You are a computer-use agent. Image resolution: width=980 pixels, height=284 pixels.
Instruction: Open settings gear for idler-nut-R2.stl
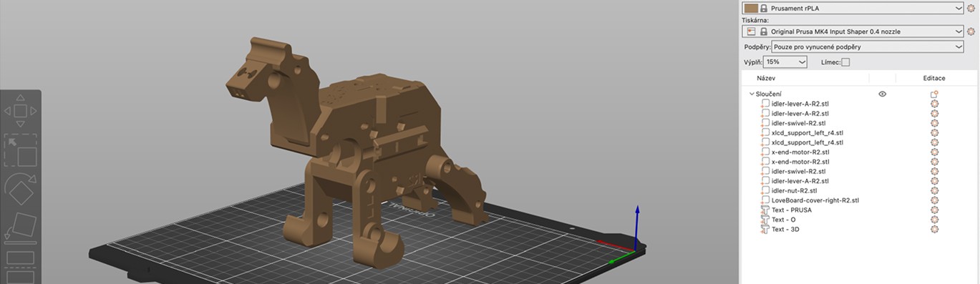coord(934,191)
